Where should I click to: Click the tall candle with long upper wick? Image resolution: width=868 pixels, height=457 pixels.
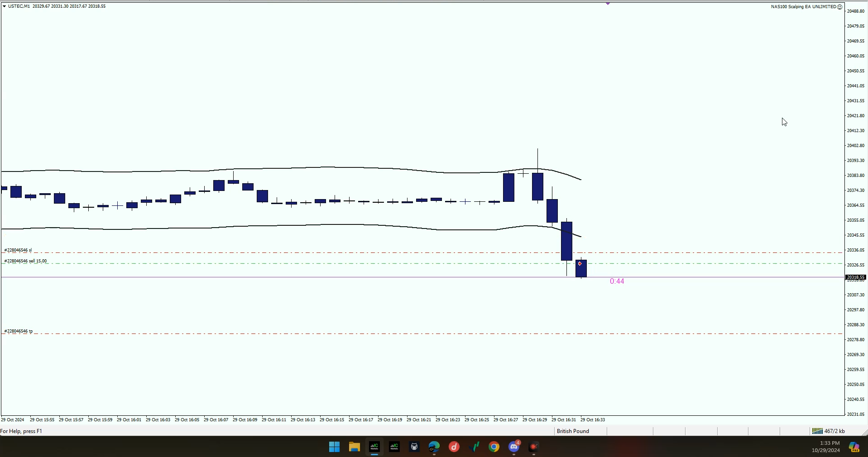coord(537,186)
